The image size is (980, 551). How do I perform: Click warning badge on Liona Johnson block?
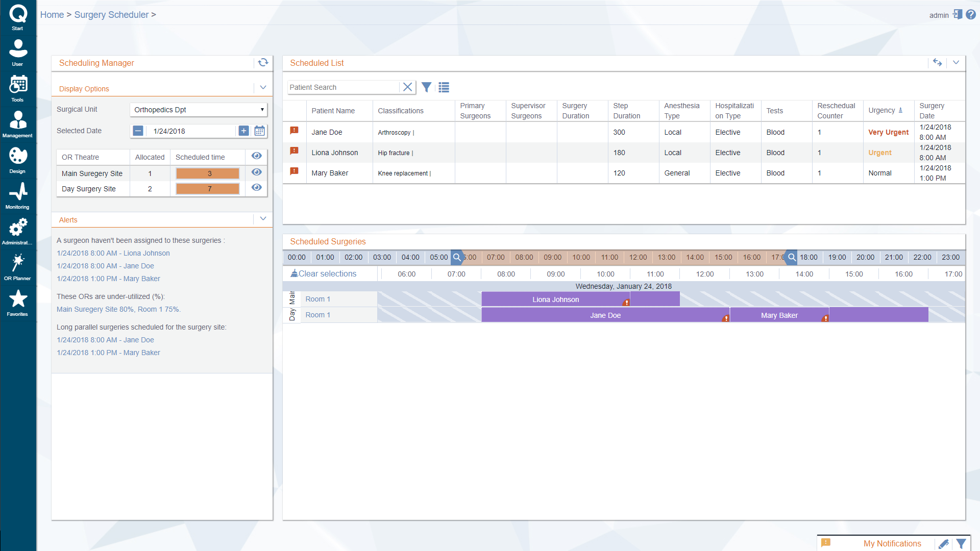[627, 303]
